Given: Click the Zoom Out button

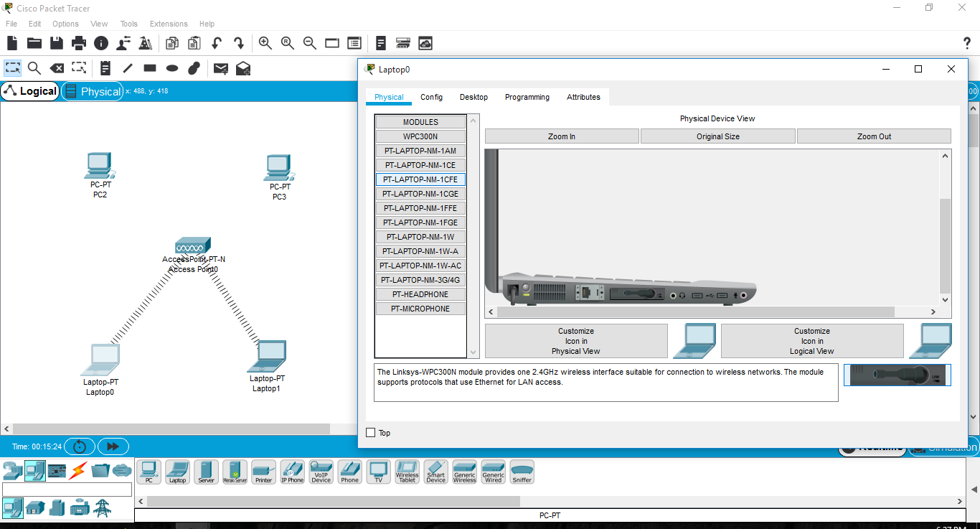Looking at the screenshot, I should pos(874,136).
